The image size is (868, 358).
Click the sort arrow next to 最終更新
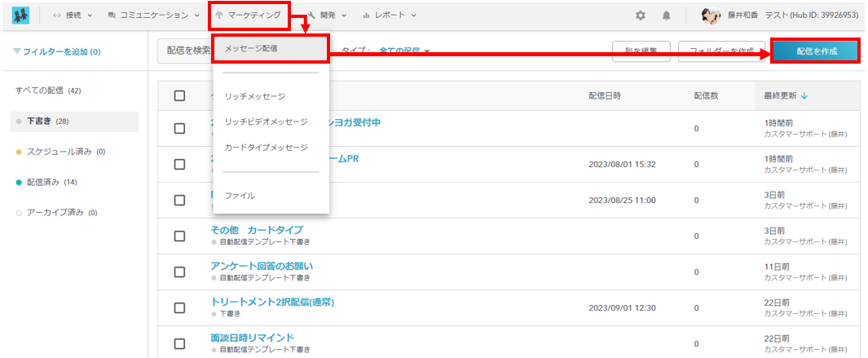[x=804, y=96]
